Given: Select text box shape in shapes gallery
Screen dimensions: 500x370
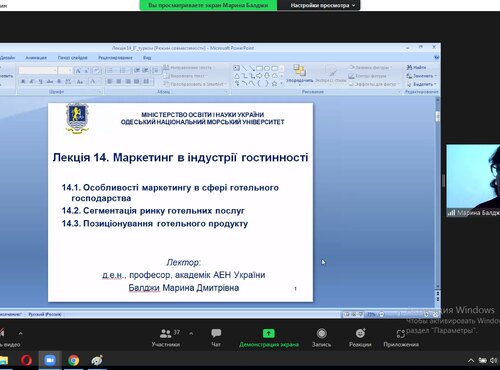Looking at the screenshot, I should point(236,68).
